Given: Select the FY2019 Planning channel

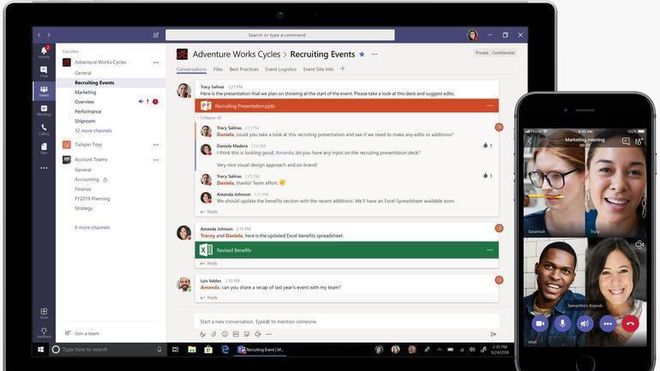Looking at the screenshot, I should (x=92, y=199).
